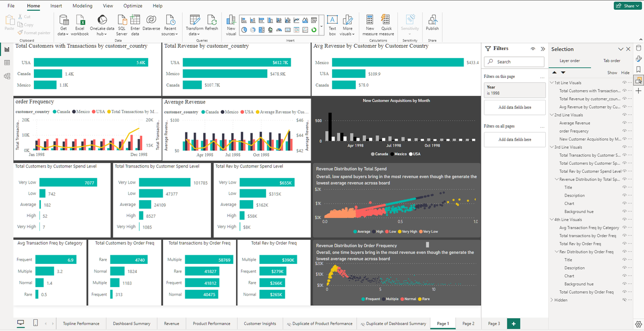
Task: Refresh the report data
Action: point(211,23)
